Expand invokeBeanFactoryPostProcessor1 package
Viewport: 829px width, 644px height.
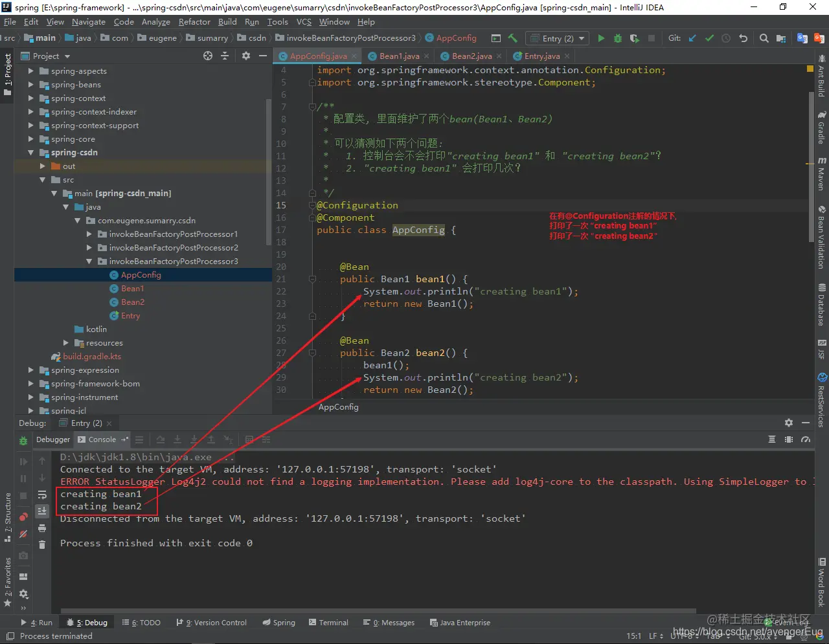pos(89,234)
